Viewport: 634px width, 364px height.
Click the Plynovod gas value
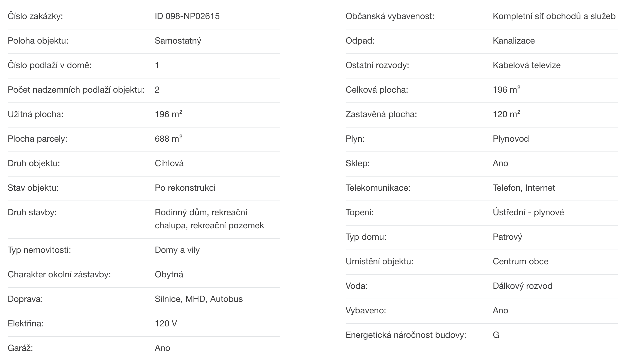click(511, 139)
